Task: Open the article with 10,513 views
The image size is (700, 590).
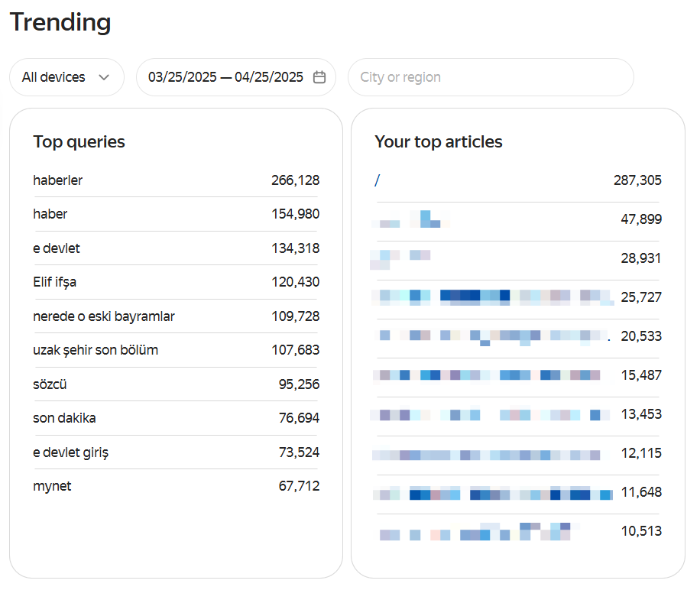Action: pos(475,532)
